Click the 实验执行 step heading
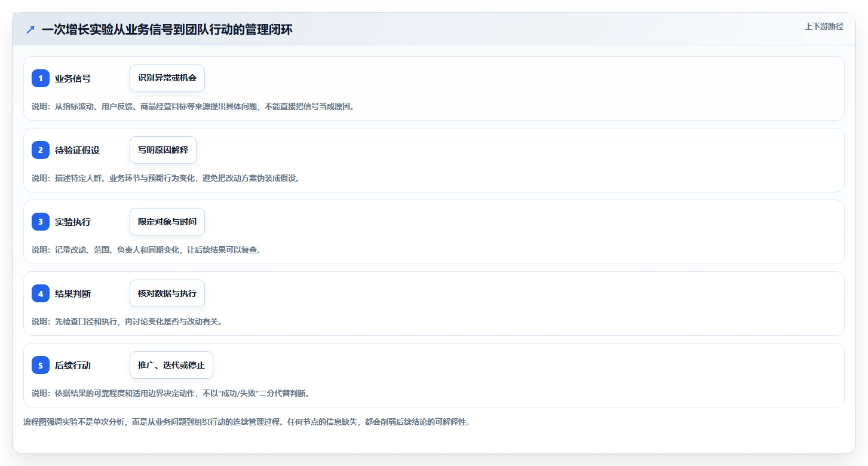 tap(73, 222)
